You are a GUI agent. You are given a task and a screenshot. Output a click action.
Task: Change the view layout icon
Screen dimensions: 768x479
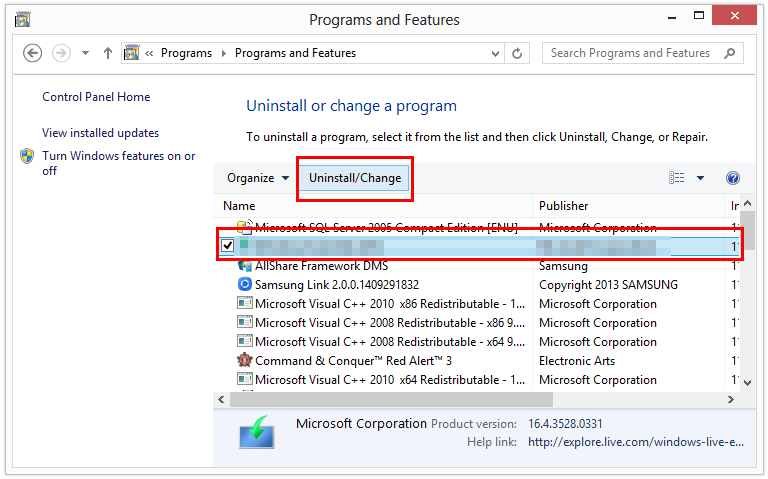[676, 178]
